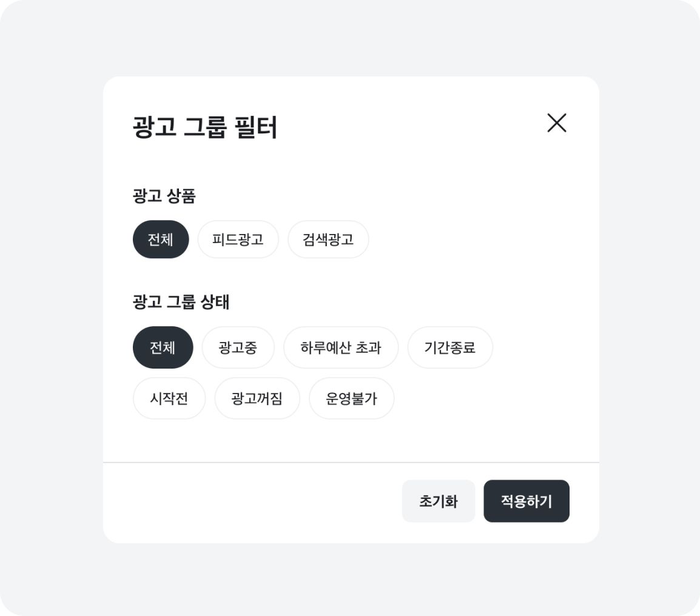Select 전체 chip under 광고 그룹 상태
The image size is (700, 616).
[x=163, y=347]
